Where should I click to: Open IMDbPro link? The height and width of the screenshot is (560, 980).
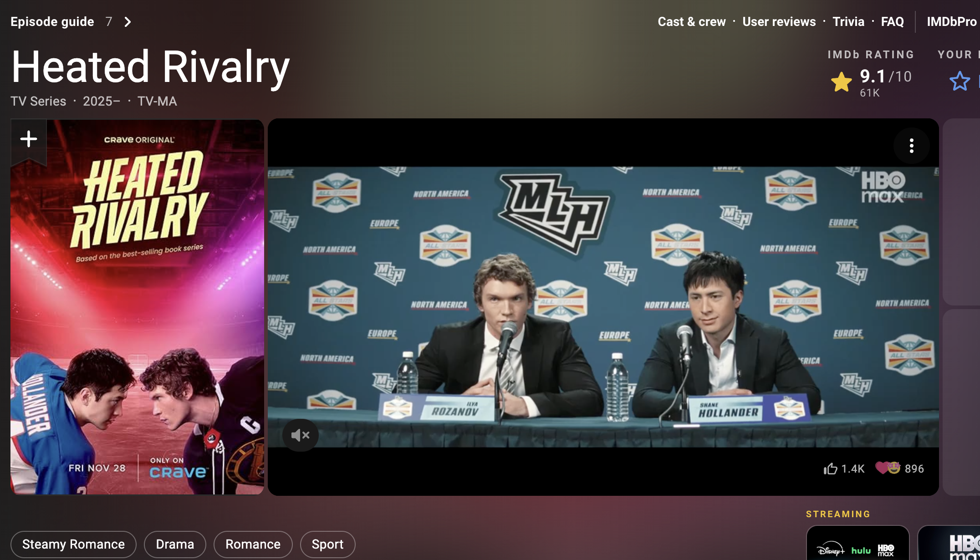[x=952, y=22]
